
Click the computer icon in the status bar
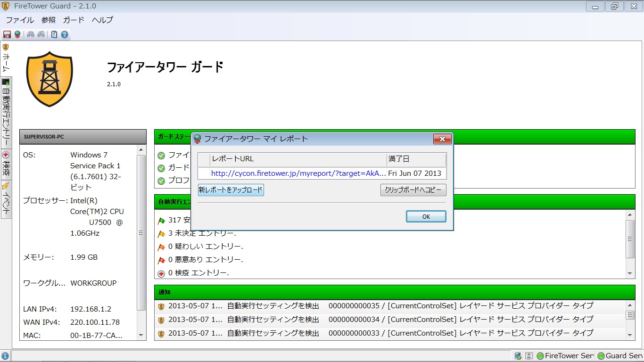528,355
